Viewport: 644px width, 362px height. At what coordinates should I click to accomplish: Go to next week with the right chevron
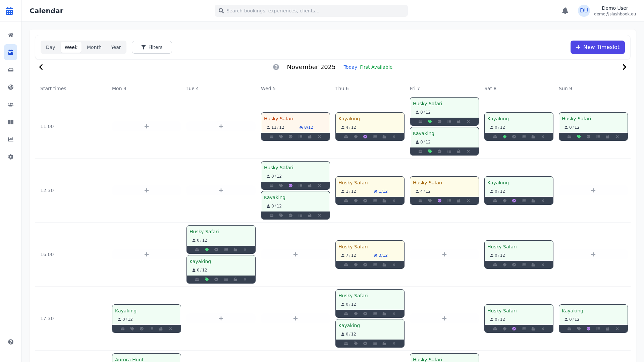[624, 67]
